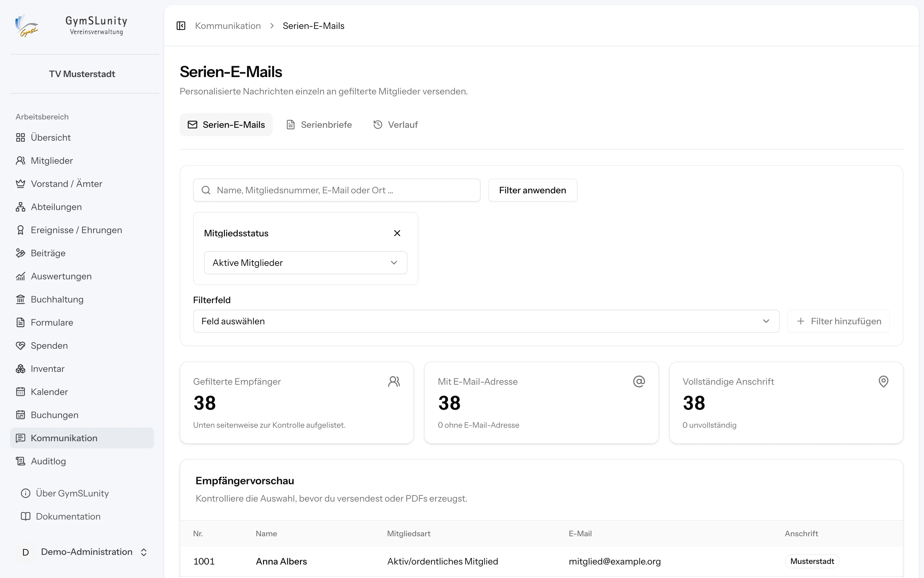Open Über GymSLunity info
The image size is (924, 578).
[82, 494]
